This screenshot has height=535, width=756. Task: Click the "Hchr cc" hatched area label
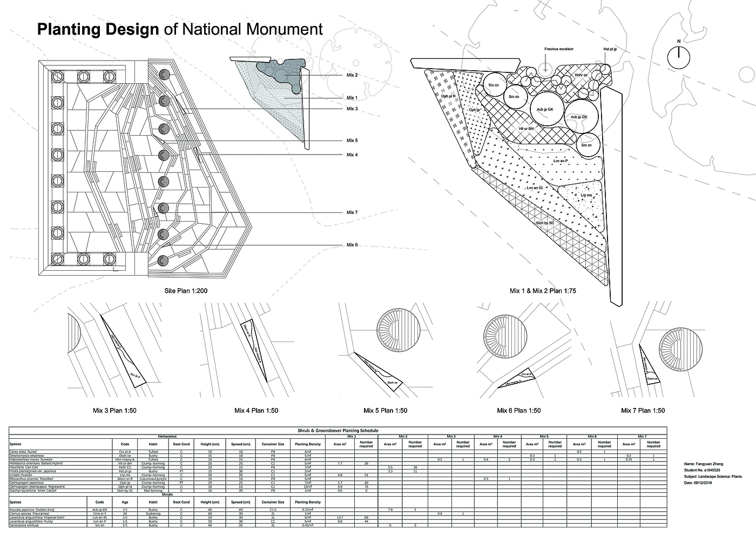(x=581, y=75)
